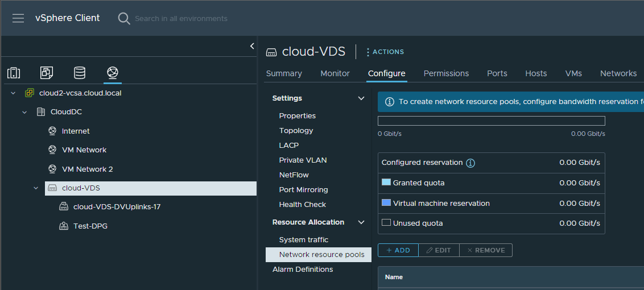Click the DVUplinks-17 port group icon
This screenshot has height=290, width=644.
[63, 206]
